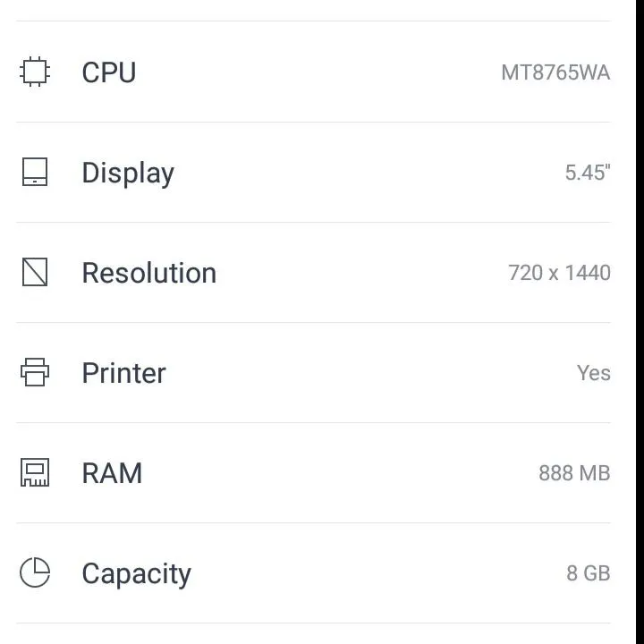
Task: Click the Yes printer value
Action: (x=594, y=373)
